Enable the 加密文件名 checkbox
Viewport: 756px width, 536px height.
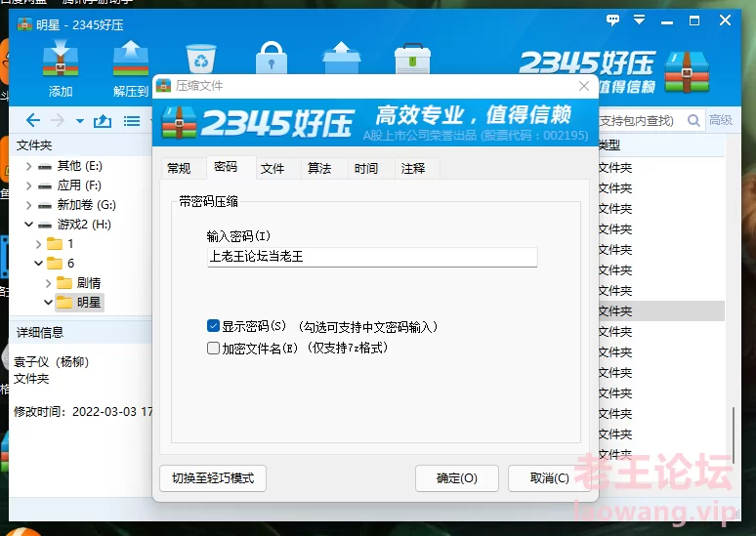(213, 348)
